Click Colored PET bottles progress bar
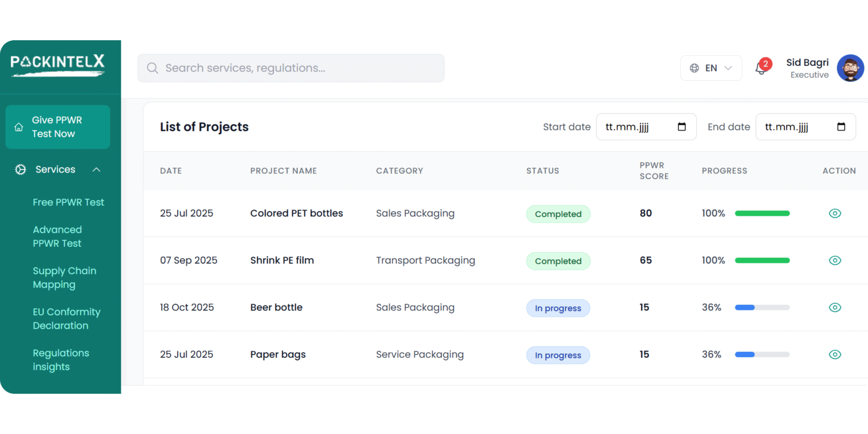Viewport: 868px width, 434px height. tap(762, 213)
